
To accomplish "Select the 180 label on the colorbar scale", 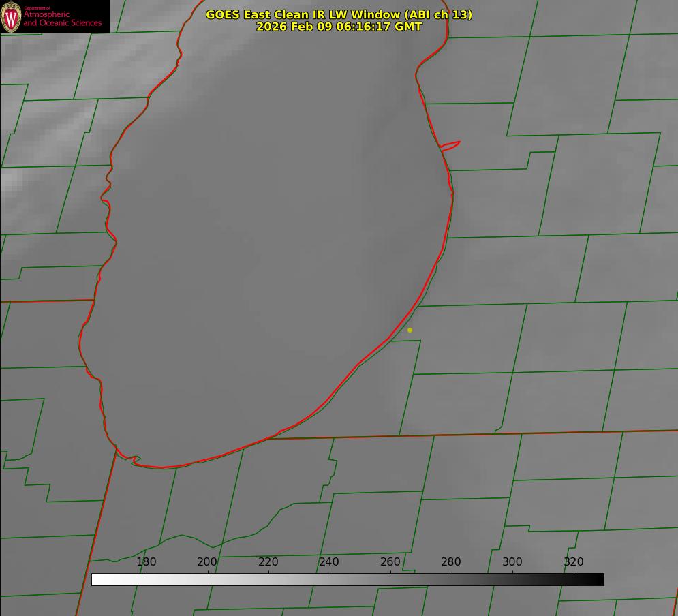I will click(x=147, y=561).
